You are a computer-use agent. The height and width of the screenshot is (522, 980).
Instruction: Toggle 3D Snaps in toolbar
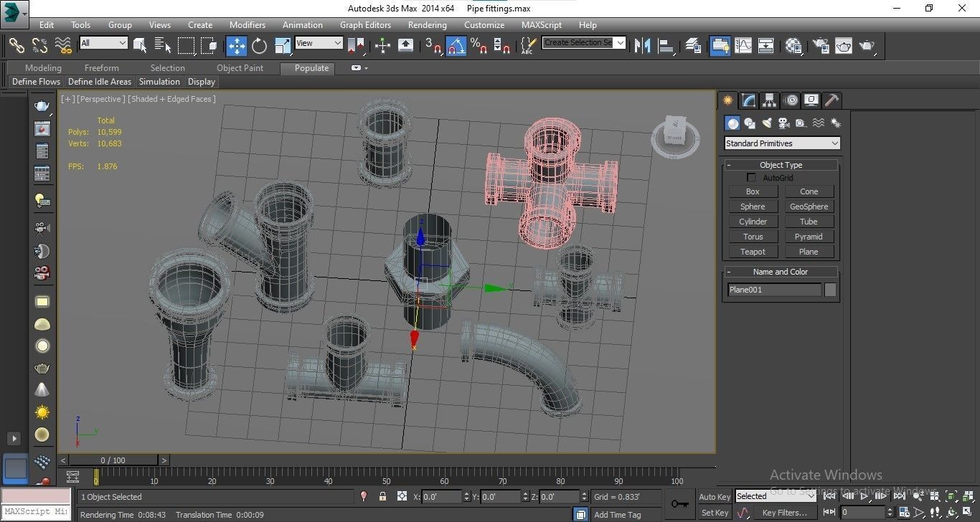[x=433, y=46]
